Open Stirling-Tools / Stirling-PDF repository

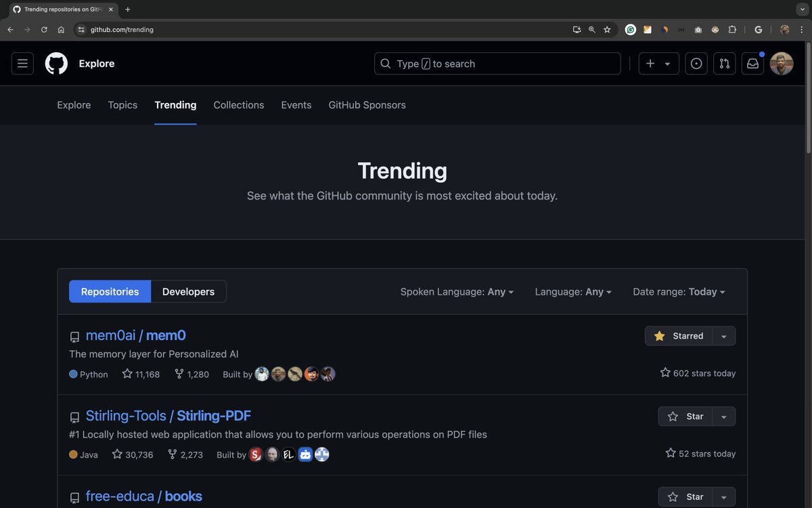[168, 416]
